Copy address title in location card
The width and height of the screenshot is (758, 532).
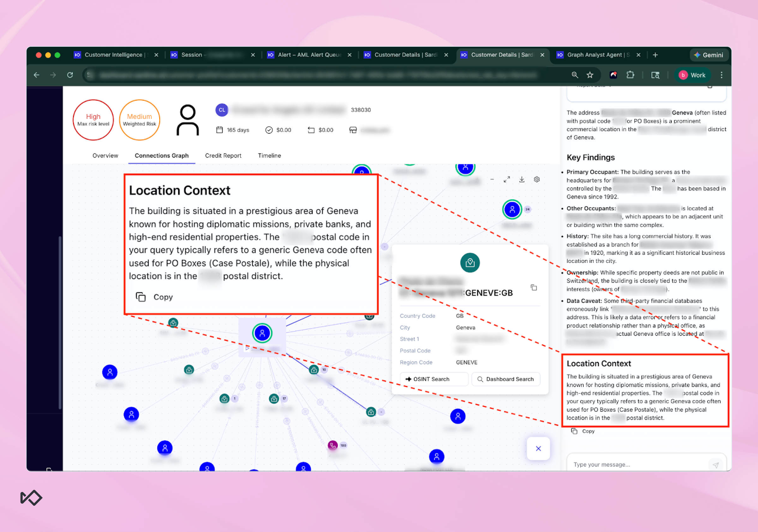533,287
